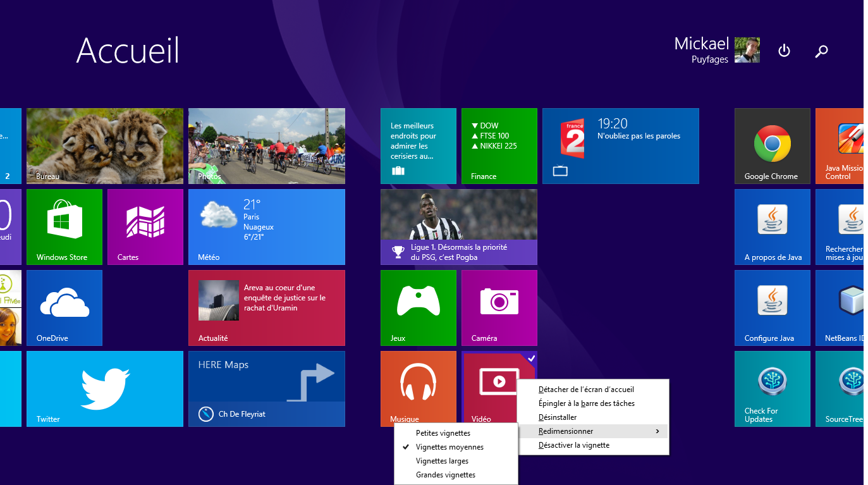Choose Désactiver la vignette
The height and width of the screenshot is (485, 868).
tap(593, 445)
